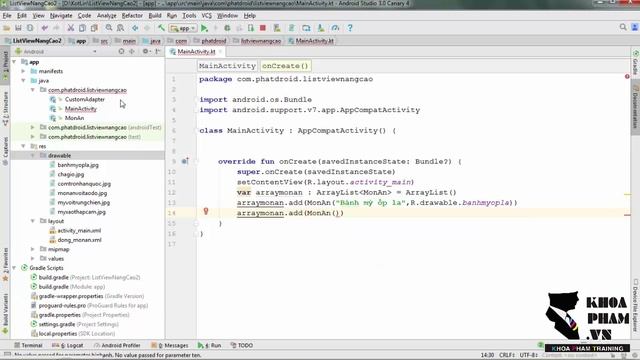This screenshot has width=640, height=360.
Task: Select the MainActivity.kt editor tab
Action: click(196, 52)
